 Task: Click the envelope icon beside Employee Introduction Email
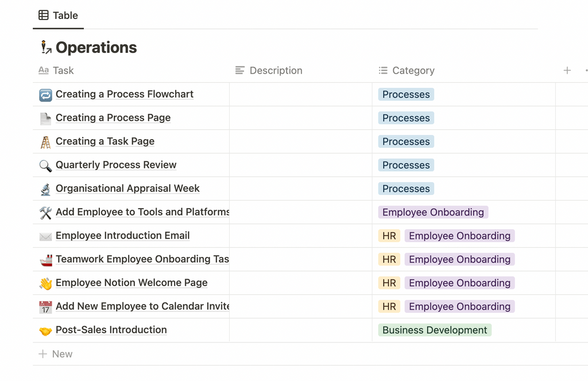[45, 236]
